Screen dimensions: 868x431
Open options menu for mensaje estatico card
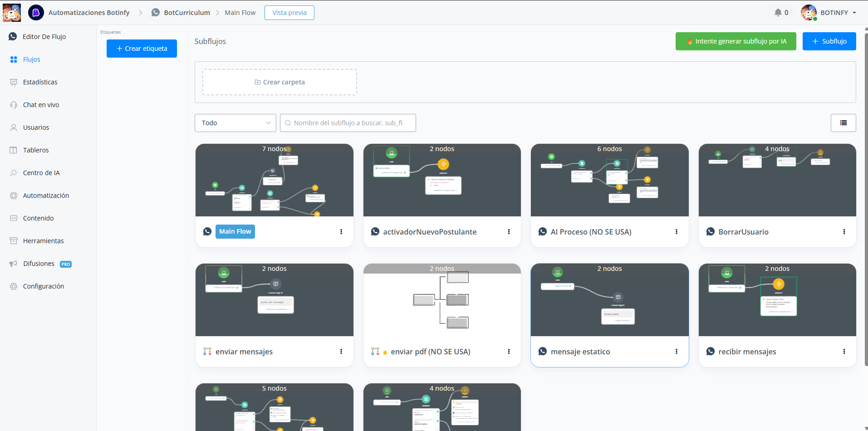[677, 352]
